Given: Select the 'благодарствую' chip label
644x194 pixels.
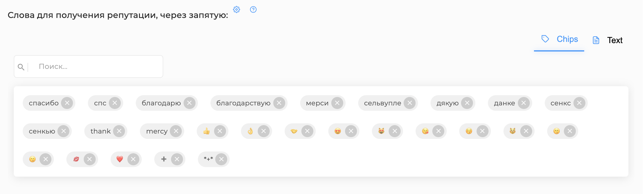Looking at the screenshot, I should (x=243, y=103).
